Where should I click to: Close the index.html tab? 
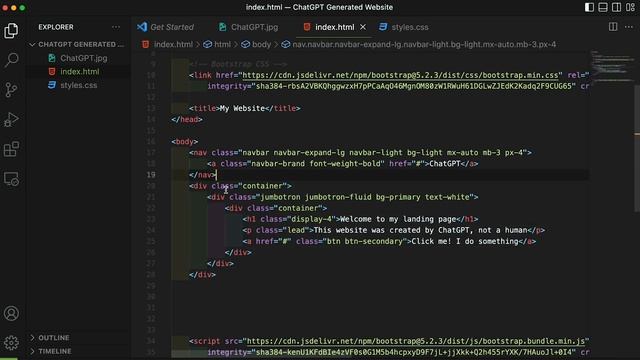[x=363, y=27]
